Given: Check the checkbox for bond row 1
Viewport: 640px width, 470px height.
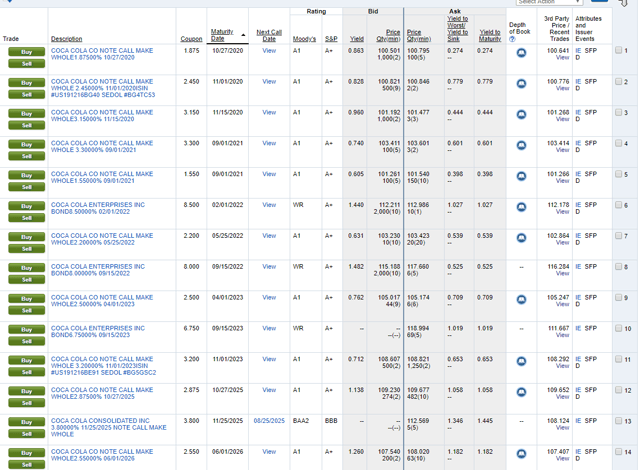Looking at the screenshot, I should pos(619,50).
